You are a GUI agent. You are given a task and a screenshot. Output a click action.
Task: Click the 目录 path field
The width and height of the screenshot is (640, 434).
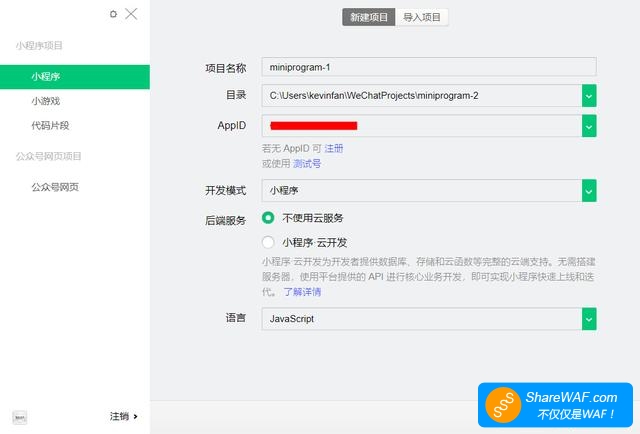(x=422, y=96)
